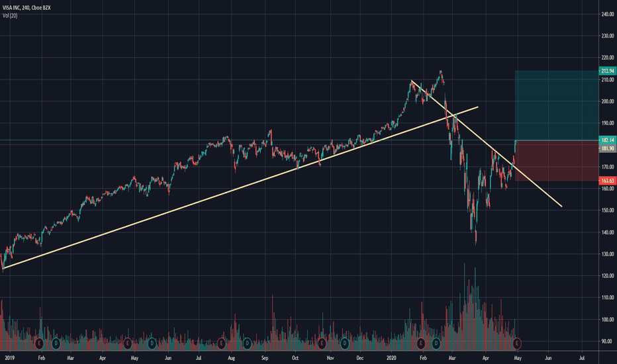Click the 213.94 target price label
Viewport: 617px width, 364px height.
click(x=607, y=71)
